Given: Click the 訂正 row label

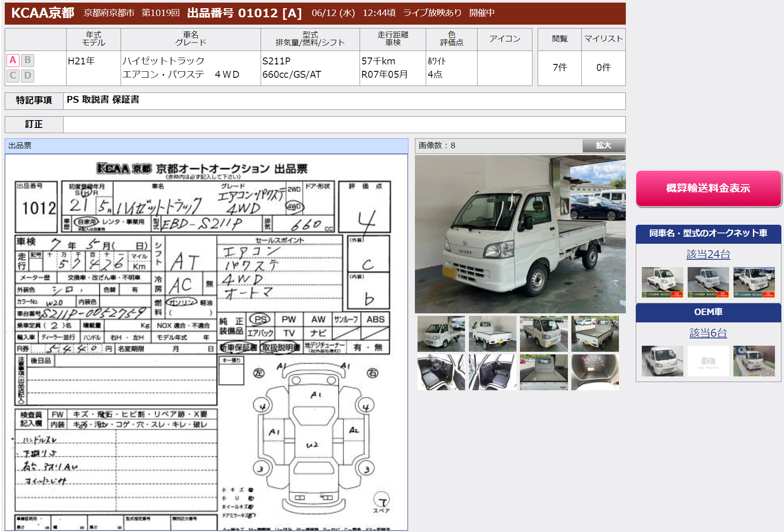Looking at the screenshot, I should tap(34, 124).
